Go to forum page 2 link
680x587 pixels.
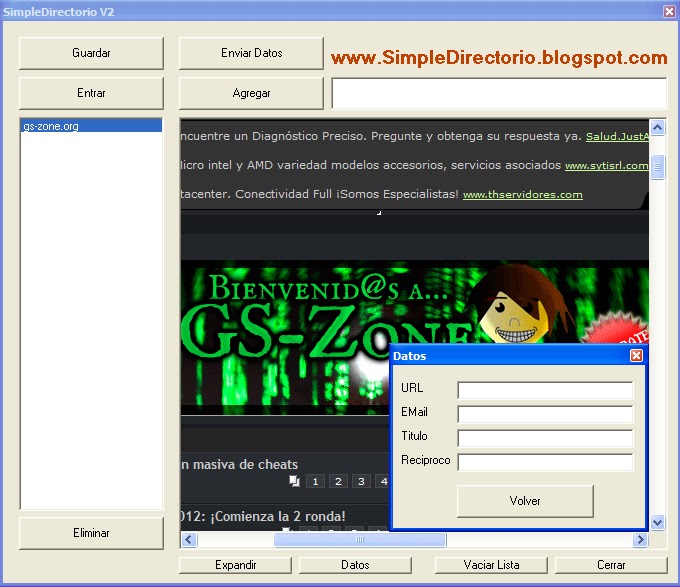coord(338,481)
